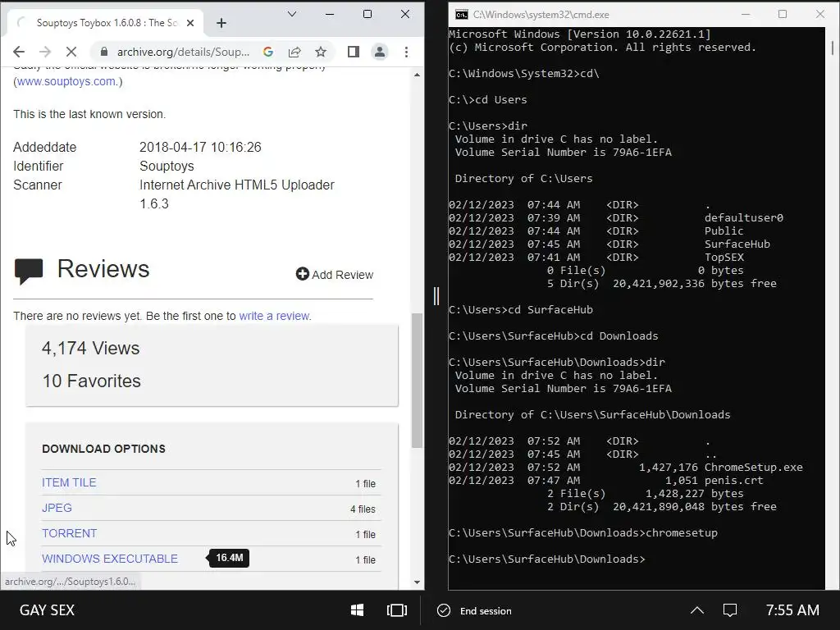Open Chrome profile avatar
840x630 pixels.
coord(380,52)
